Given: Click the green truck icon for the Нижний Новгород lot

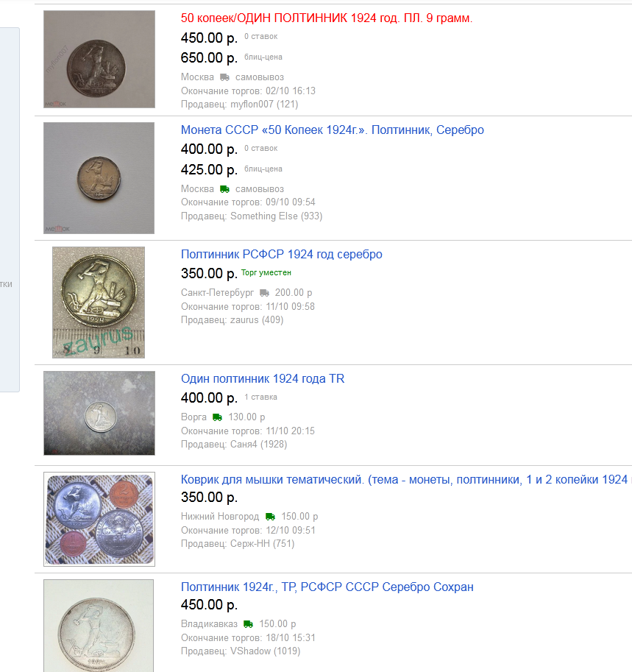Looking at the screenshot, I should (x=270, y=517).
